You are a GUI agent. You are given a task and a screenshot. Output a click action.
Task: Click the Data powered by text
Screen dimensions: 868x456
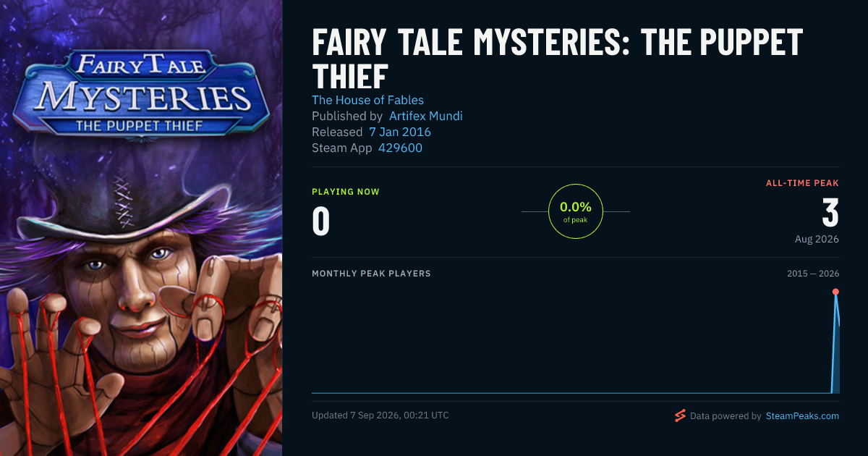[x=726, y=416]
